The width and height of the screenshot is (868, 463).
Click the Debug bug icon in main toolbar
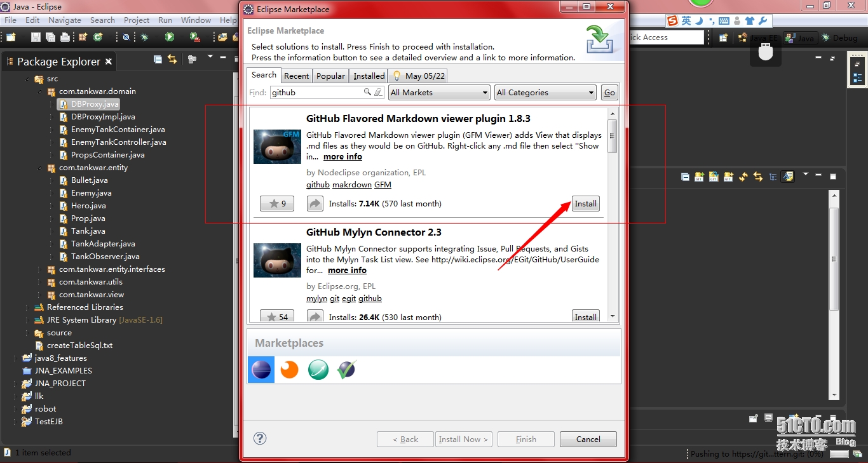pyautogui.click(x=145, y=37)
